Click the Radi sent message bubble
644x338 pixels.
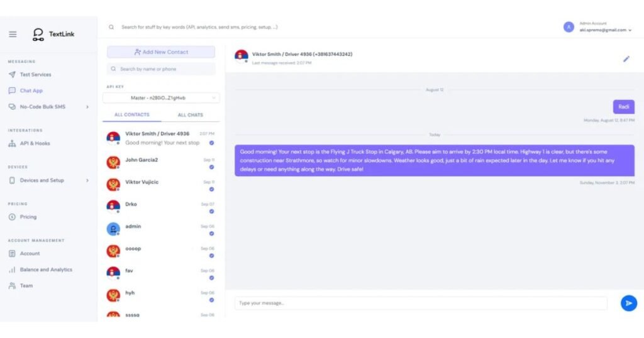(x=623, y=107)
